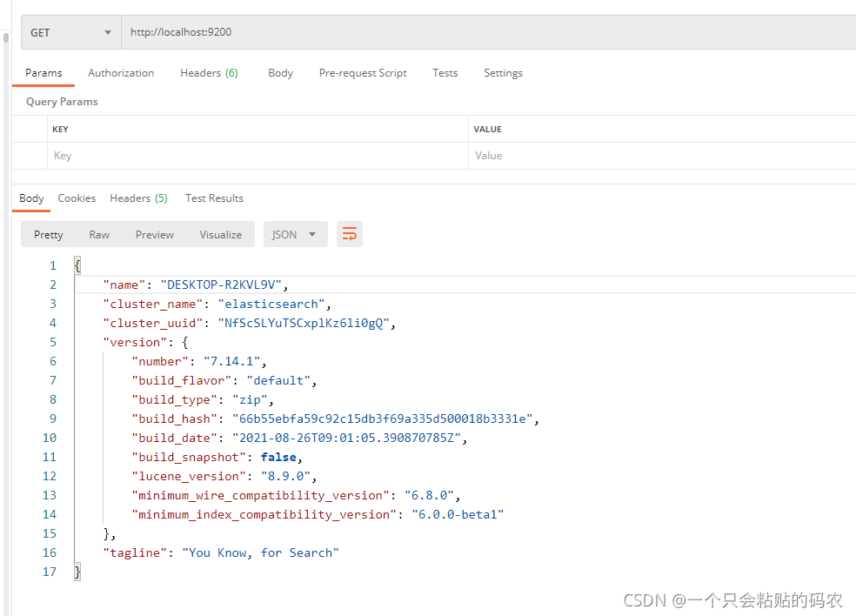Viewport: 856px width, 616px height.
Task: Click the left sidebar scrollbar thumb
Action: pyautogui.click(x=6, y=37)
